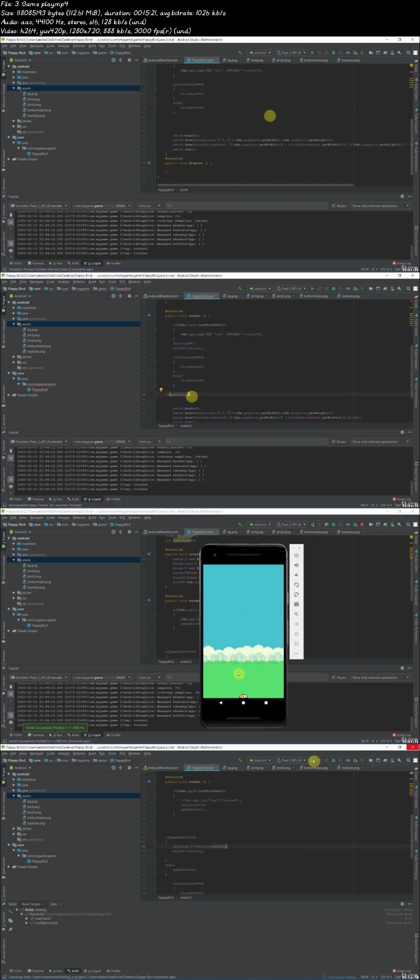Open the Verbose log level dropdown in 00:03:06 frame

[149, 206]
